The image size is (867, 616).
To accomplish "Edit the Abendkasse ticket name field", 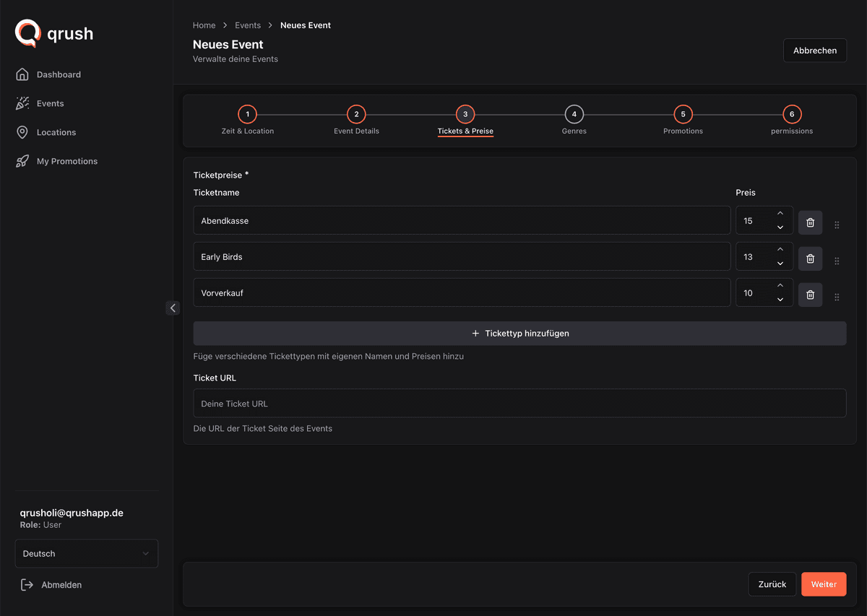I will coord(462,220).
